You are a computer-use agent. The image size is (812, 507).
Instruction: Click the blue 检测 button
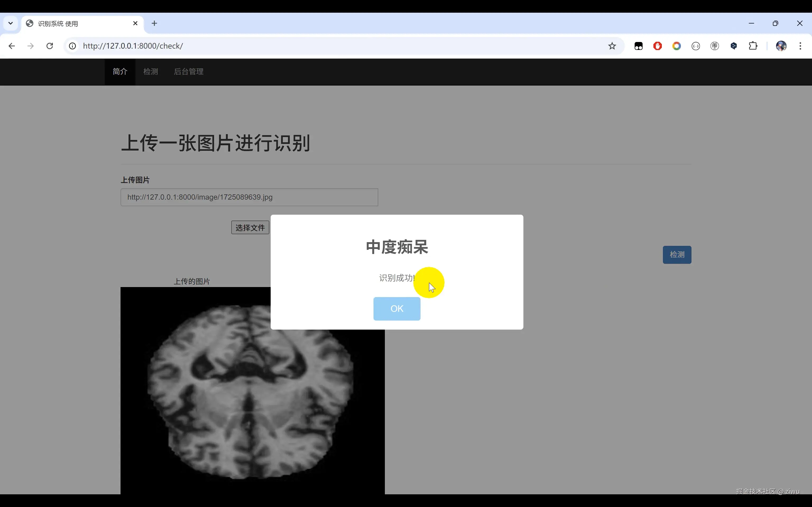point(677,255)
